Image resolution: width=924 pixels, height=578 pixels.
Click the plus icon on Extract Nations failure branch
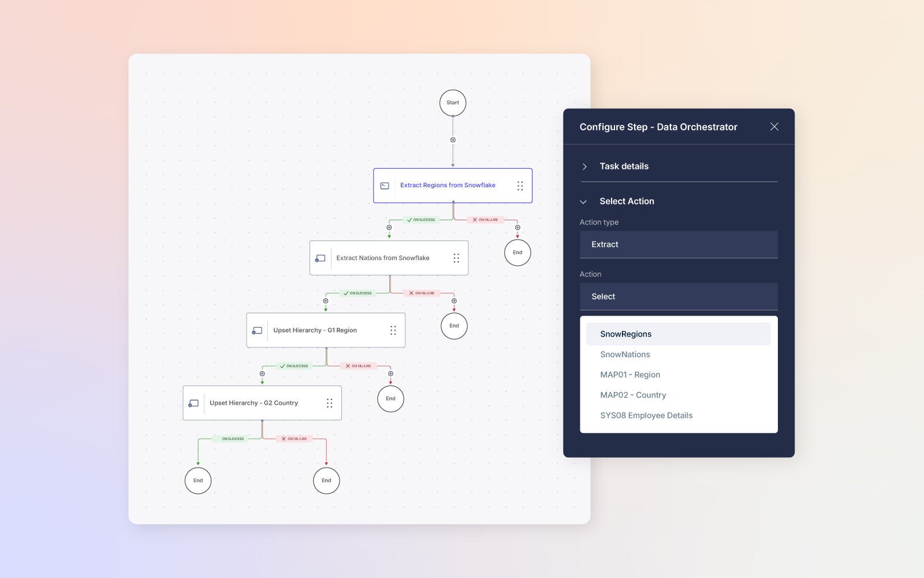pos(453,301)
